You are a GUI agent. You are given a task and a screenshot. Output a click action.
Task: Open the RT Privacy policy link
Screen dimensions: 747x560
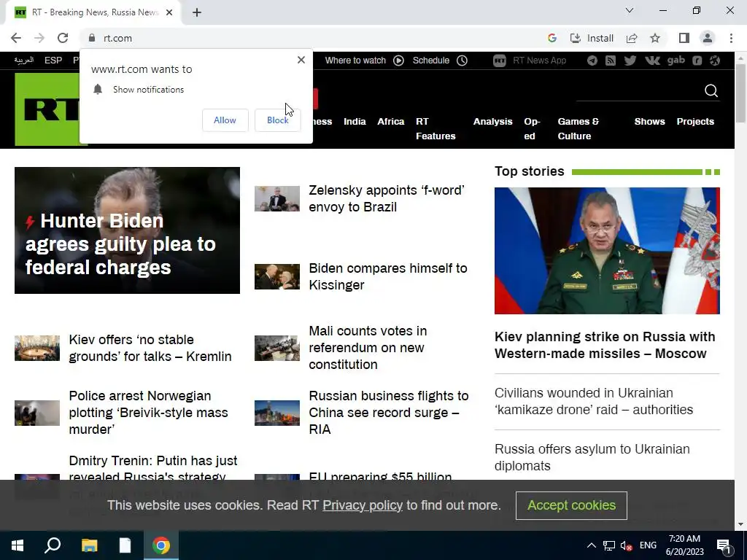(x=363, y=505)
